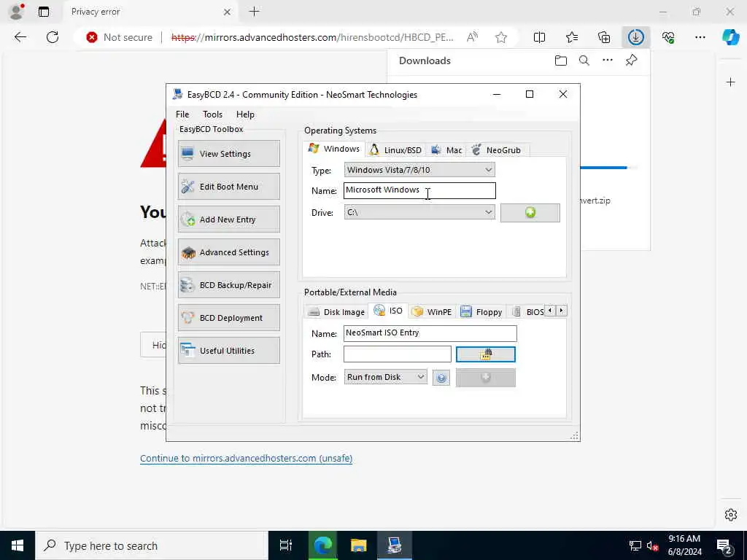Image resolution: width=747 pixels, height=560 pixels.
Task: Open Advanced Settings in EasyBCD
Action: click(228, 252)
